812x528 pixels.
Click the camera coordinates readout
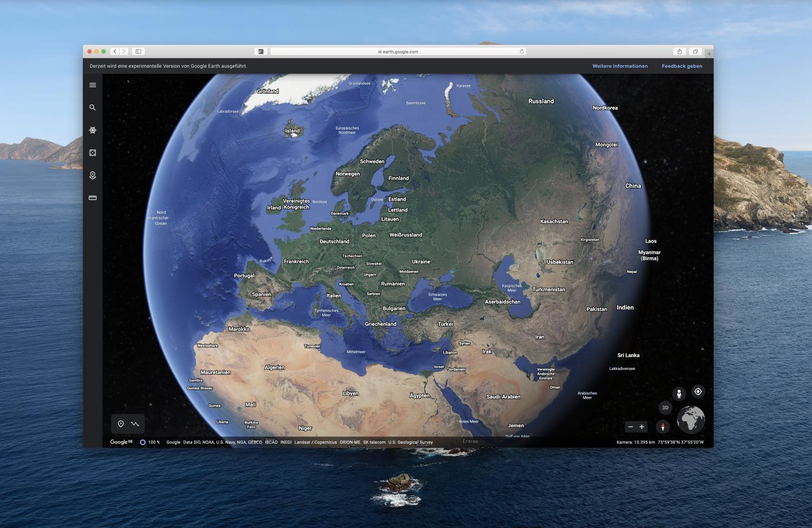point(660,442)
